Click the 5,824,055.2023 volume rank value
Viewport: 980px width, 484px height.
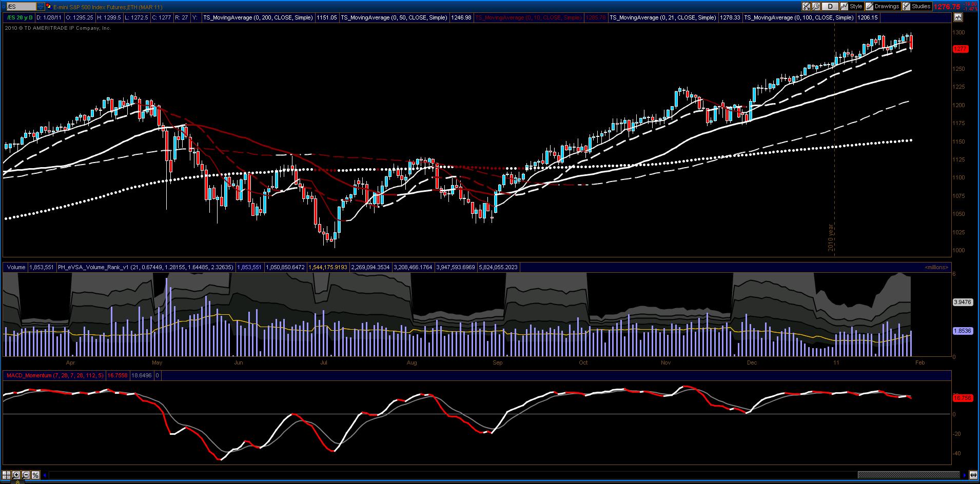498,267
